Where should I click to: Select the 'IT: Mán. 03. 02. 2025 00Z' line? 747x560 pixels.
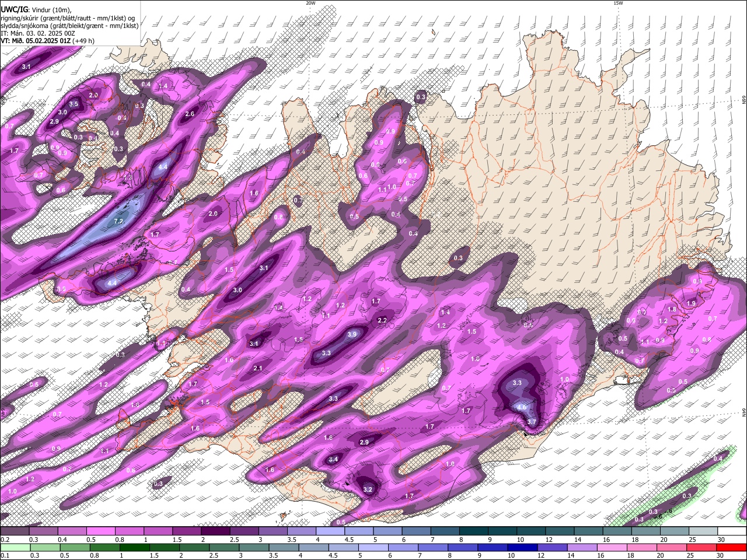point(38,33)
